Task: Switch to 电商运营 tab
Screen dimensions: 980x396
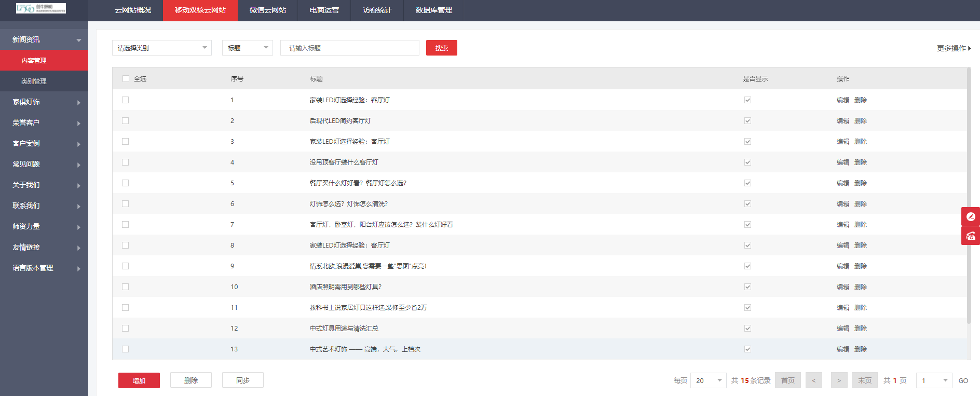Action: [324, 10]
